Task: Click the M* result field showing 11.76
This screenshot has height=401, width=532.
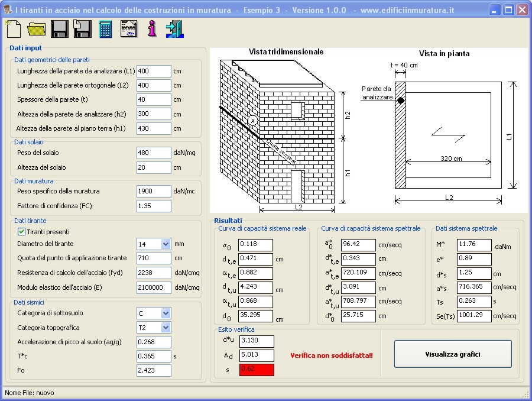Action: 474,245
